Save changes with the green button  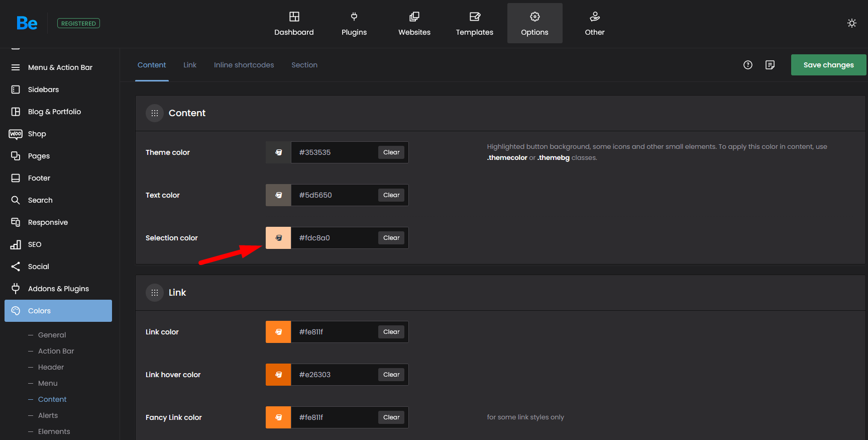[829, 65]
